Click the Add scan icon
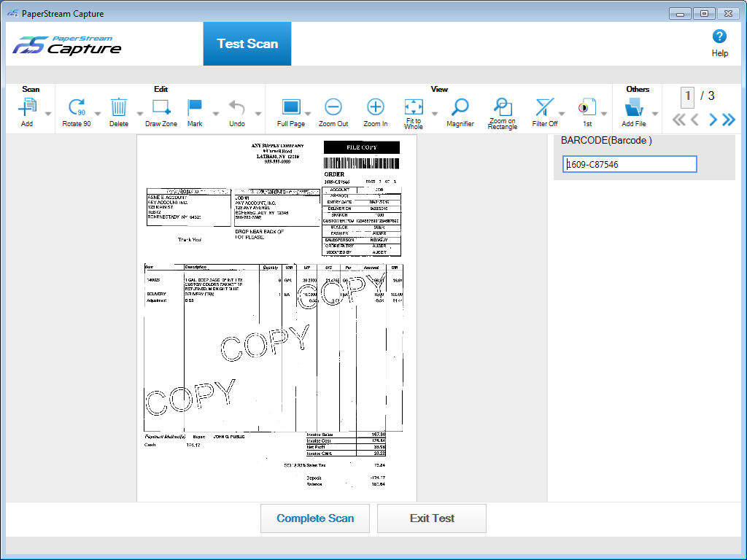Image resolution: width=747 pixels, height=560 pixels. 27,108
